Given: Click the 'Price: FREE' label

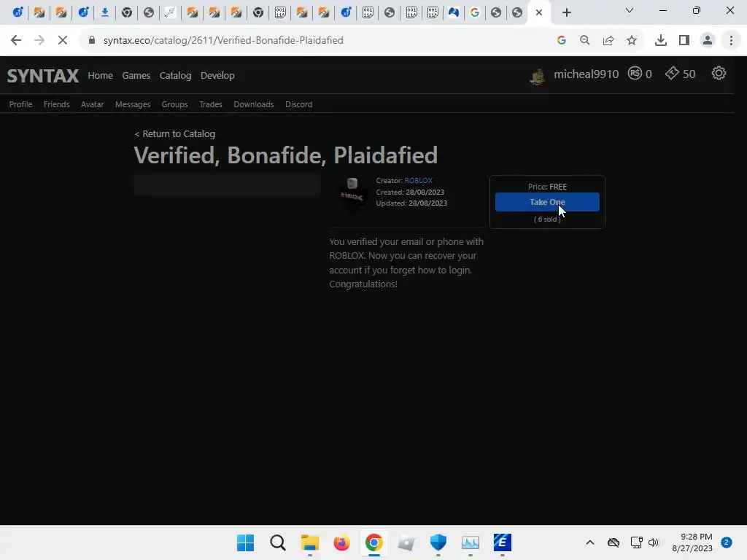Looking at the screenshot, I should click(x=547, y=187).
